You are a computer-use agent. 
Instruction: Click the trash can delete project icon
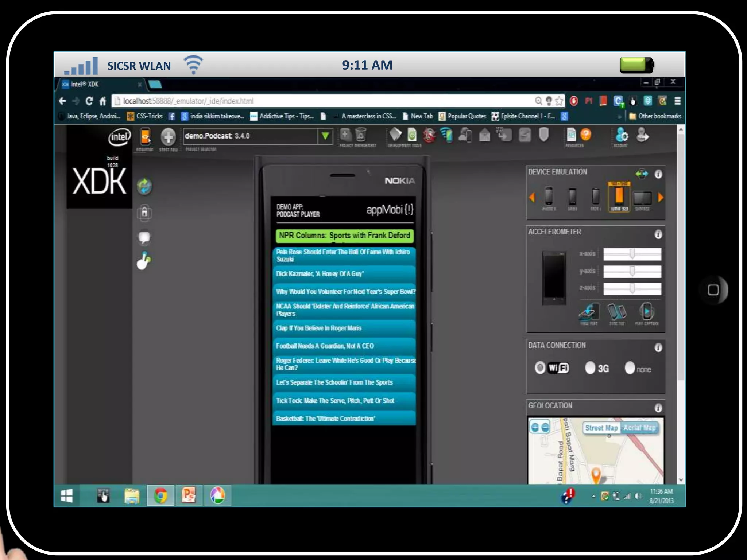pos(361,135)
